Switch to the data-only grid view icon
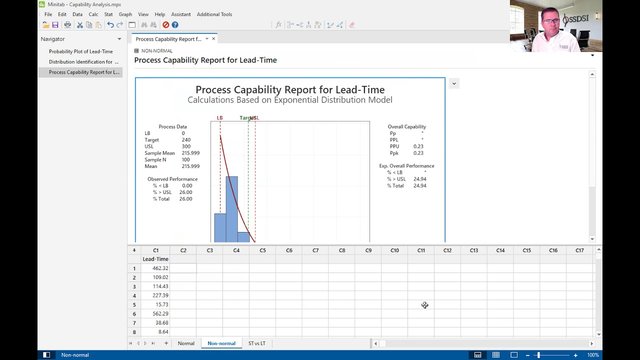The height and width of the screenshot is (360, 640). click(x=496, y=355)
